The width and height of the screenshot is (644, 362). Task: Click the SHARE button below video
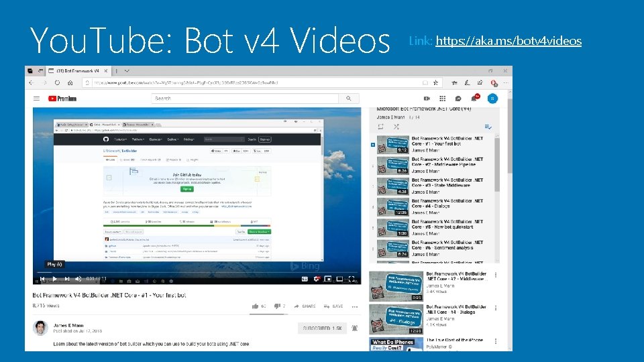305,306
